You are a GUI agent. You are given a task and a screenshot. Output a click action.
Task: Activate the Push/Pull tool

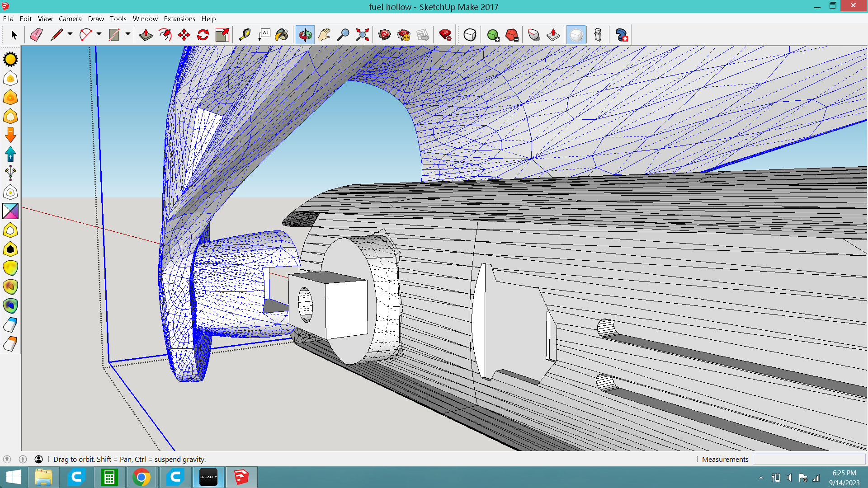pos(146,35)
